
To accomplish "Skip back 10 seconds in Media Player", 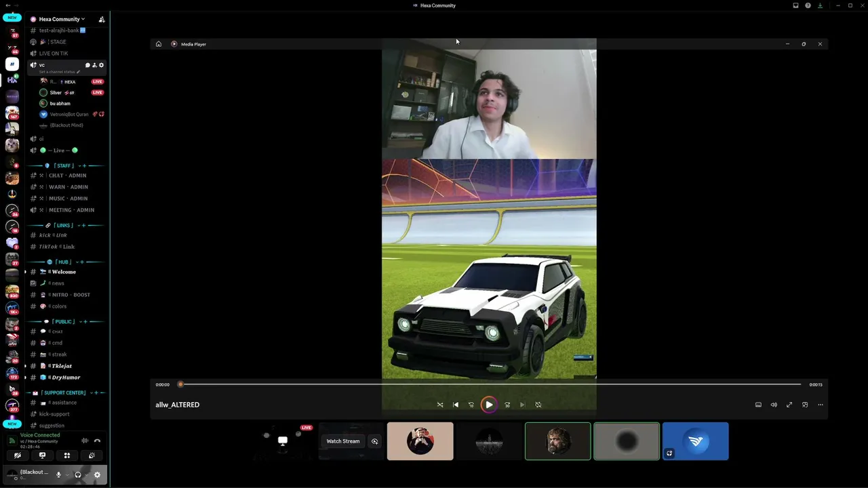I will (x=471, y=405).
